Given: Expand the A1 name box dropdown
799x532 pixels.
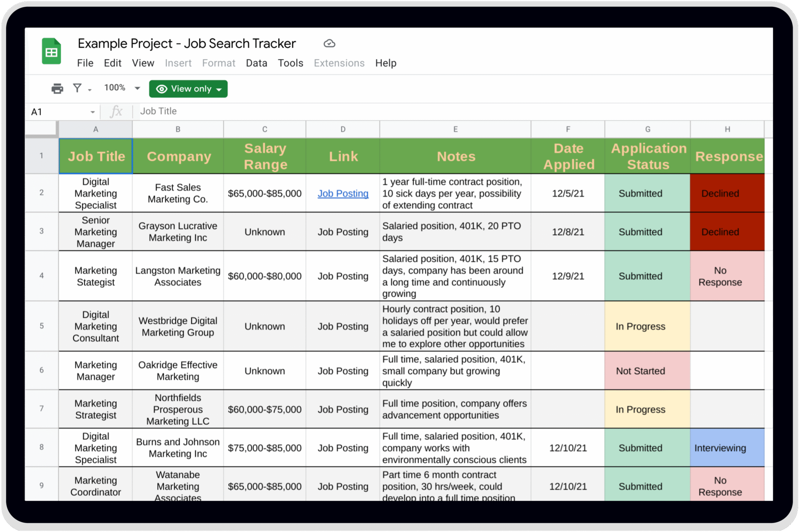Looking at the screenshot, I should (92, 112).
